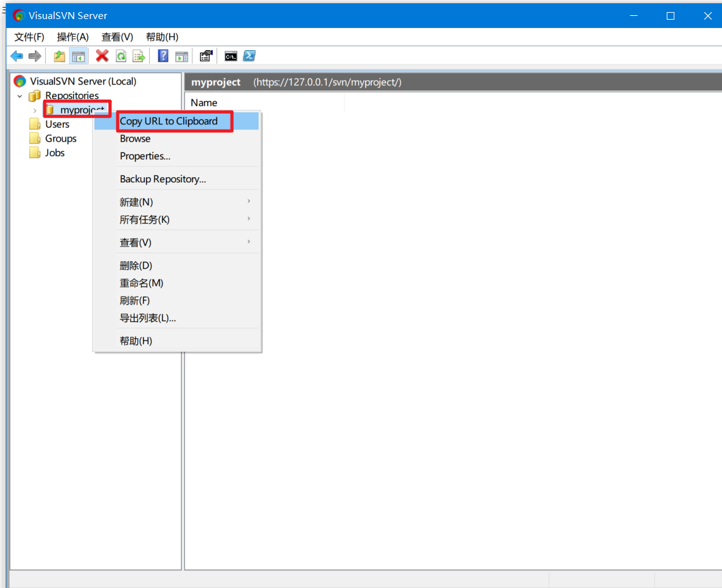This screenshot has height=588, width=722.
Task: Open the 查看(V) context submenu arrow
Action: coord(249,242)
